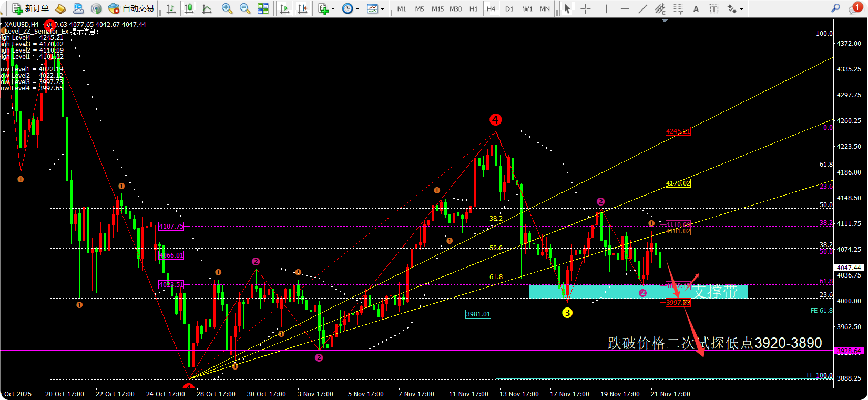Select the text label tool
The image size is (868, 400).
tap(714, 8)
